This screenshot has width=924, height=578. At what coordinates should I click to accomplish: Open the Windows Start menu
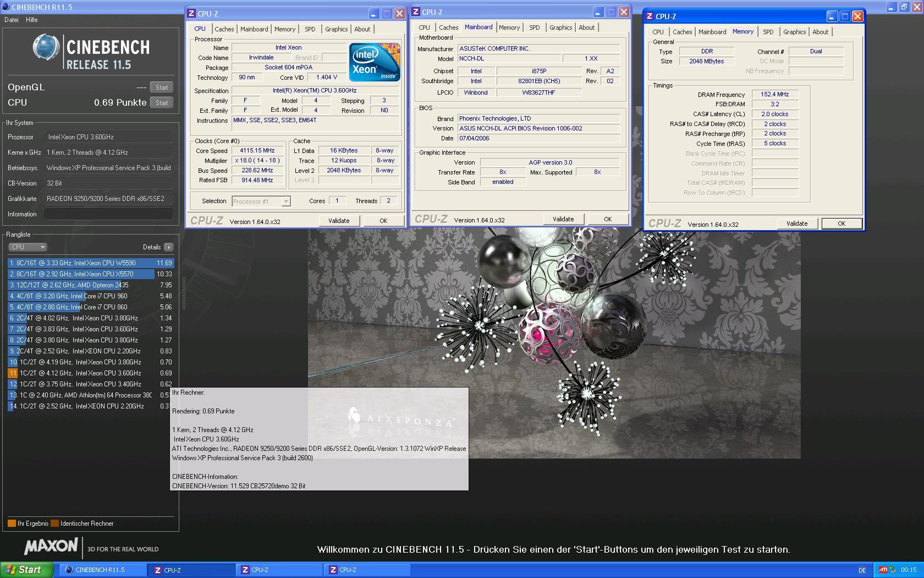[27, 570]
